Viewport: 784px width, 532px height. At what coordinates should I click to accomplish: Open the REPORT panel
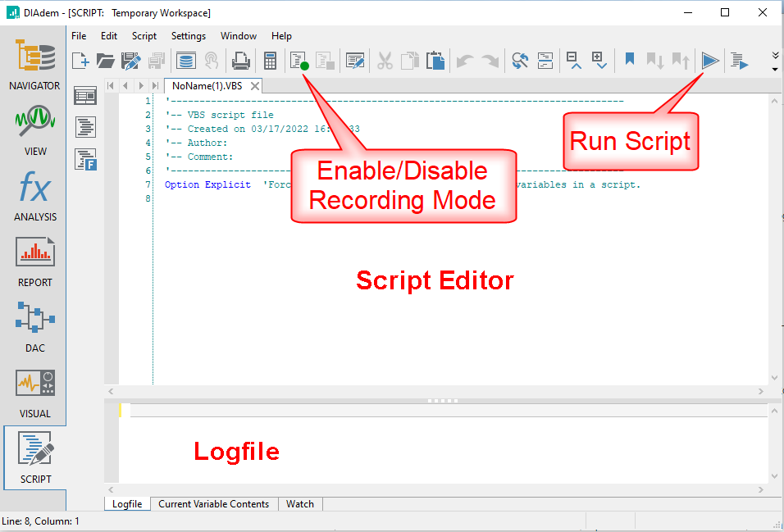35,260
